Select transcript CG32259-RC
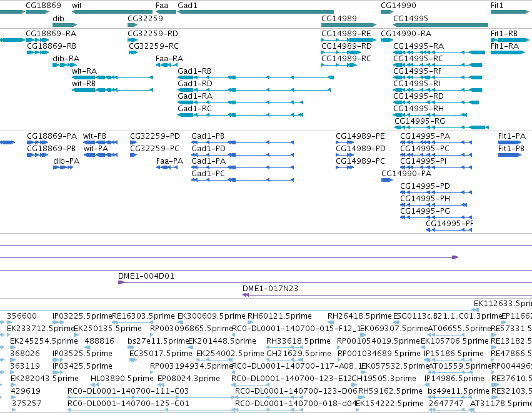The width and height of the screenshot is (532, 413). click(x=133, y=52)
